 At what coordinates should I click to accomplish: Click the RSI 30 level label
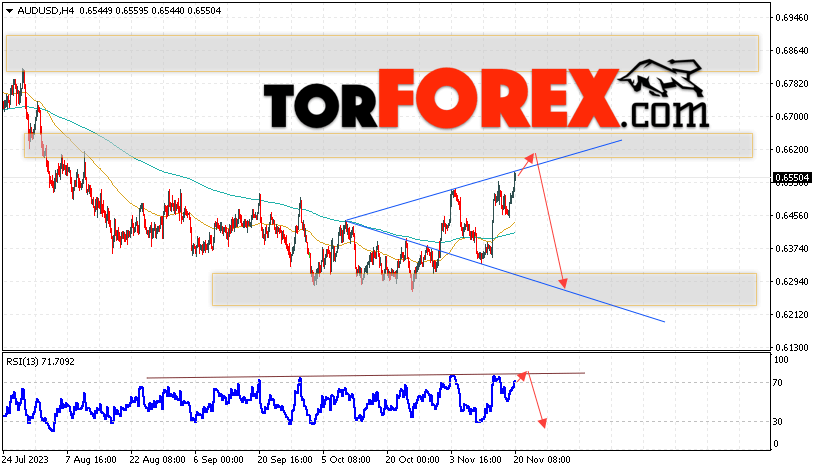pos(777,422)
